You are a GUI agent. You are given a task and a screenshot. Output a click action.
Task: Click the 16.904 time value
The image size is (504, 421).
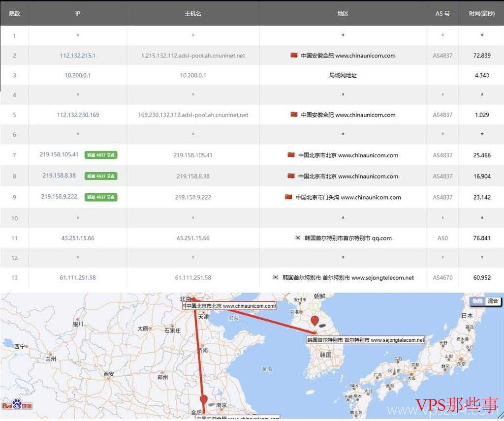pos(482,176)
